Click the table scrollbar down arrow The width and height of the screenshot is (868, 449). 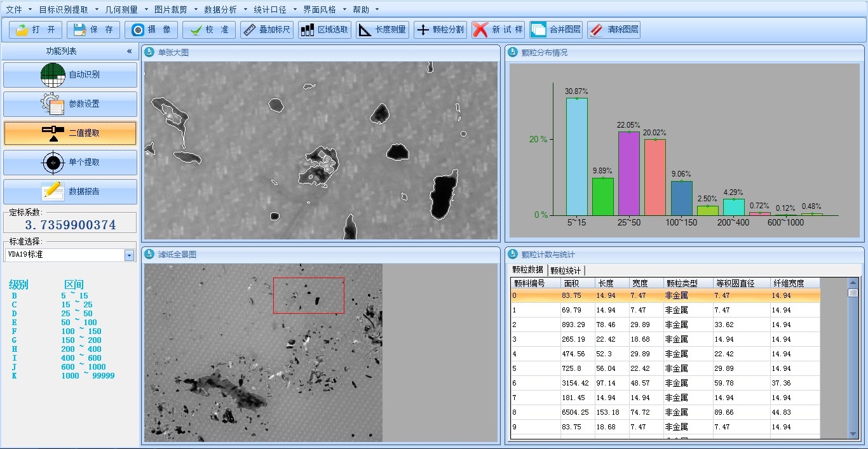[853, 434]
